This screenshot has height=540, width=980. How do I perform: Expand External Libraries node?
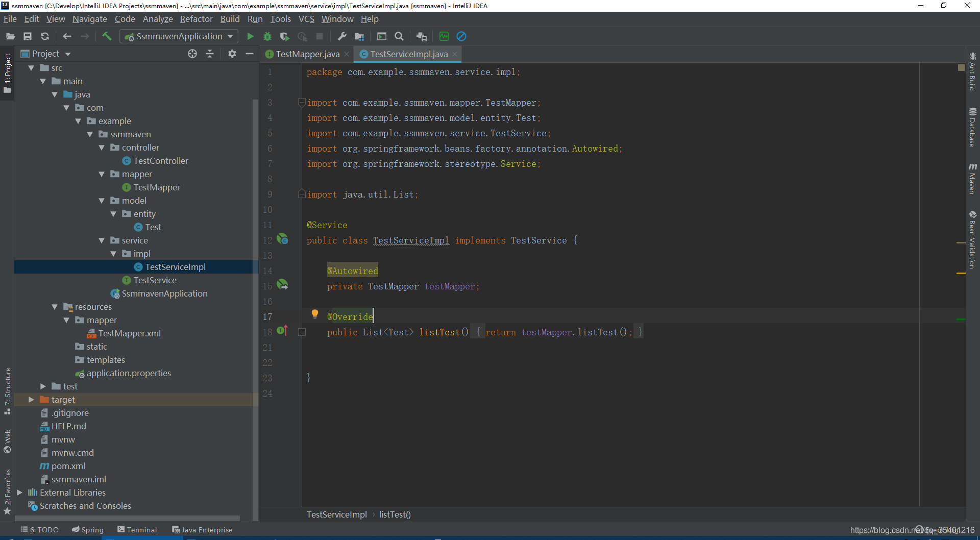[x=19, y=493]
